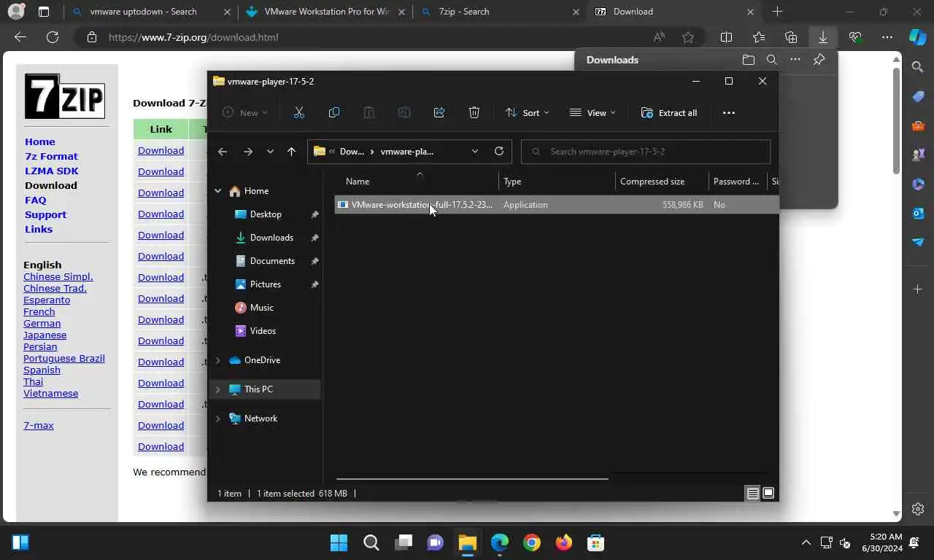Pin the Downloads panel

[x=819, y=60]
